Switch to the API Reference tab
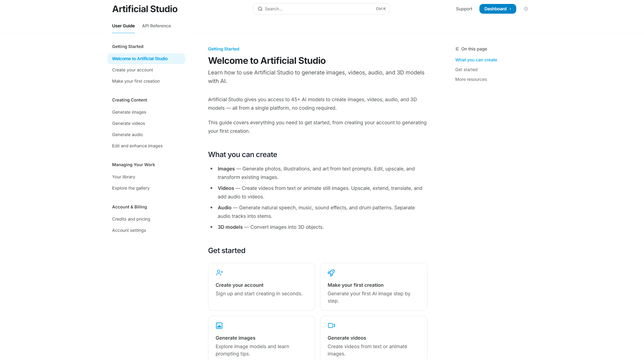 (156, 26)
